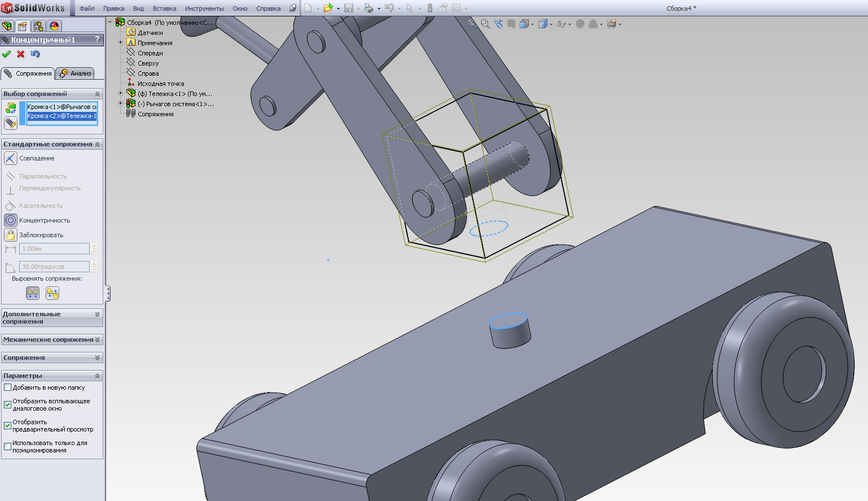Image resolution: width=868 pixels, height=501 pixels.
Task: Click the New document icon
Action: tap(308, 8)
